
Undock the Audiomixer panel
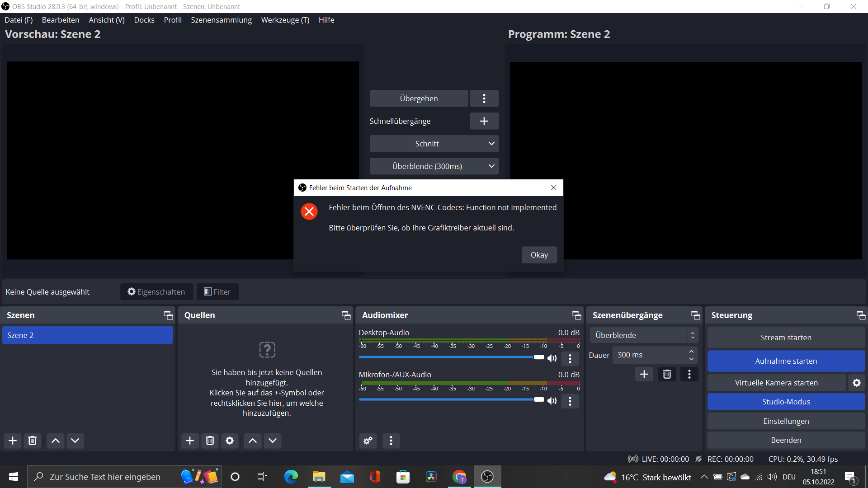576,315
